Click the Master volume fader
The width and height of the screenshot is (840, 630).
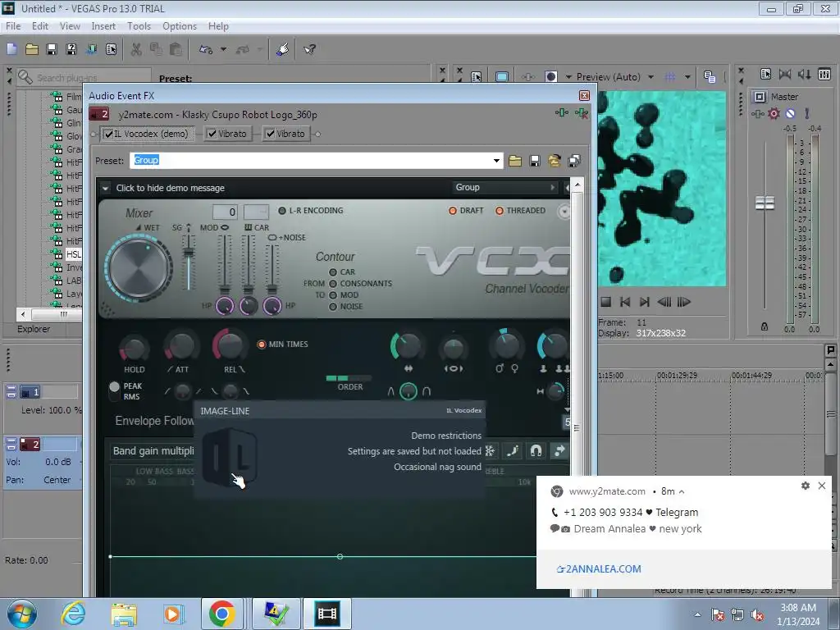tap(765, 203)
